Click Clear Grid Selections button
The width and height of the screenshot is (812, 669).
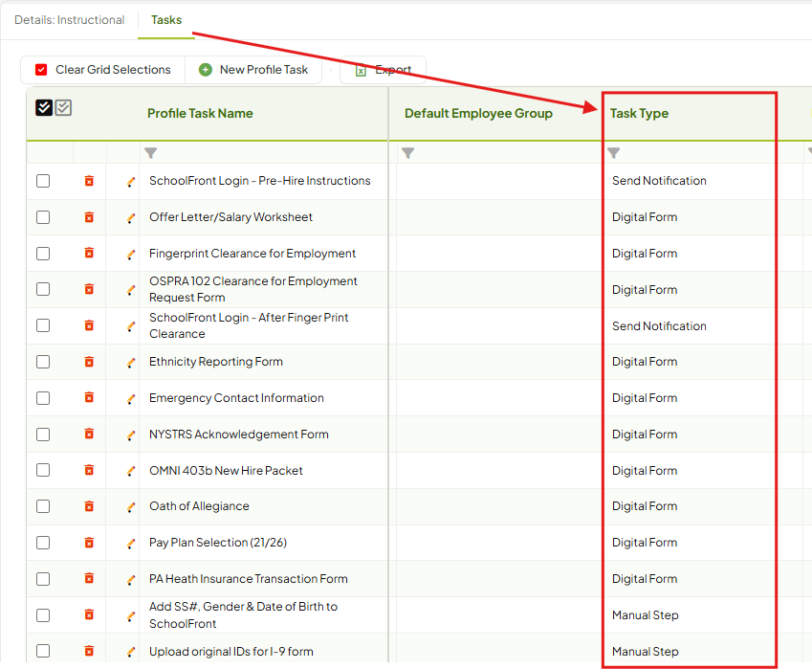tap(102, 70)
